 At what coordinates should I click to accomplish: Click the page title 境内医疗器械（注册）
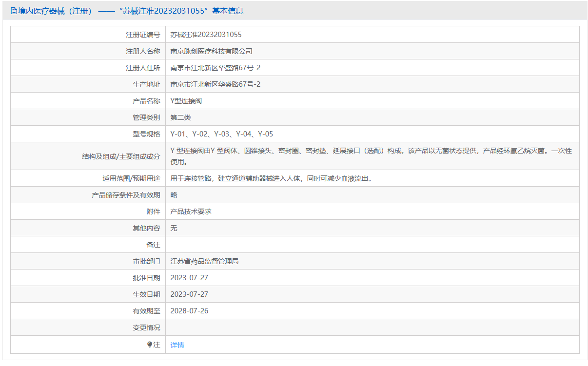click(x=55, y=11)
